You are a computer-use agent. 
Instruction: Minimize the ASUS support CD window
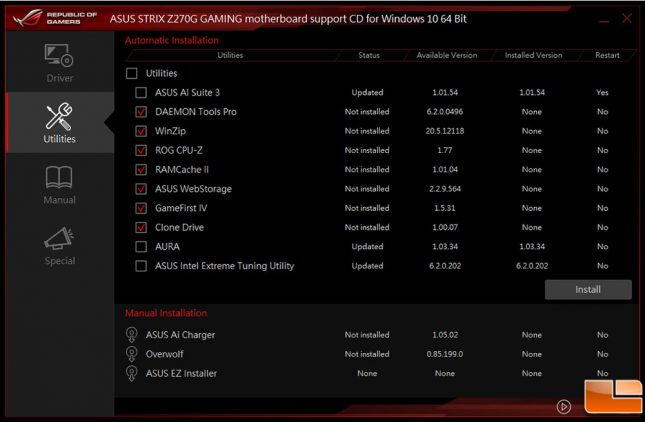point(604,21)
